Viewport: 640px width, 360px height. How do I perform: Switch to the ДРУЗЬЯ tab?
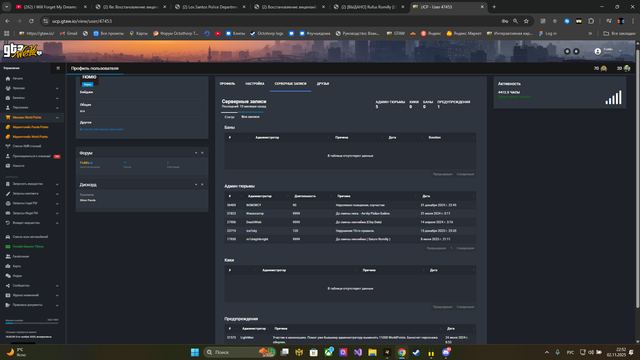click(323, 84)
